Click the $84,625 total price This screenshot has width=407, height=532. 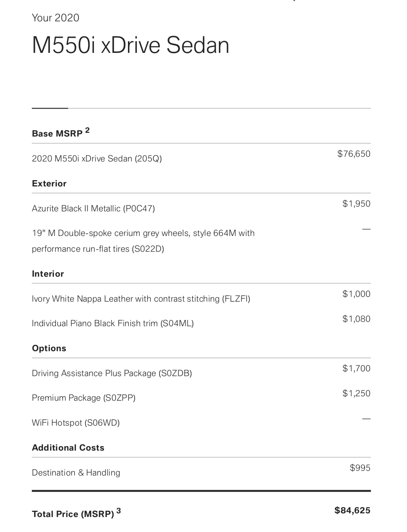pos(352,510)
